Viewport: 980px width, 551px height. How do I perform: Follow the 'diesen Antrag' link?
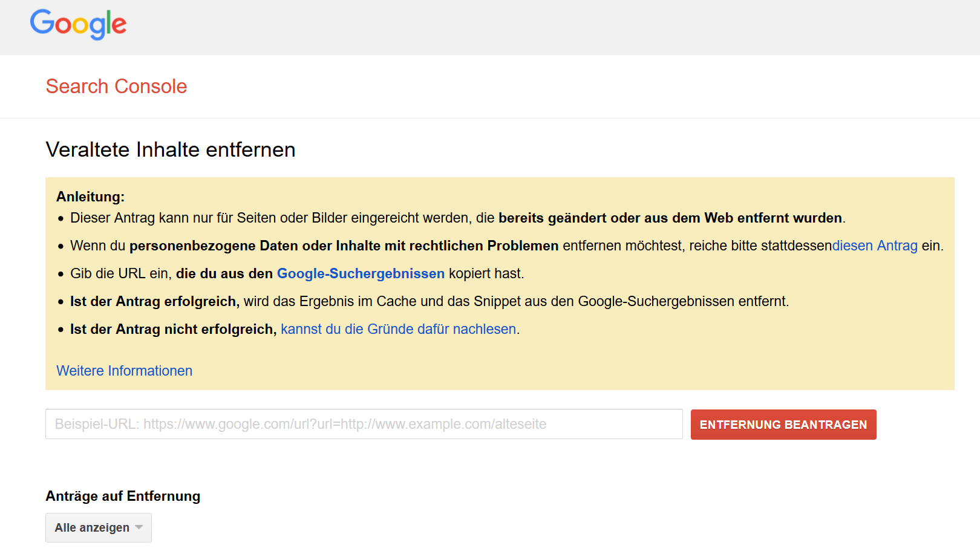tap(875, 246)
